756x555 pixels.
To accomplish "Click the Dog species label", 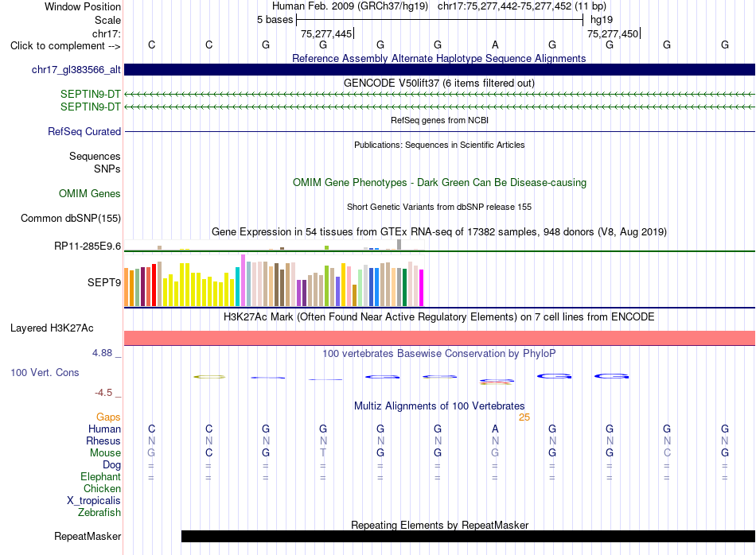I will click(x=111, y=465).
